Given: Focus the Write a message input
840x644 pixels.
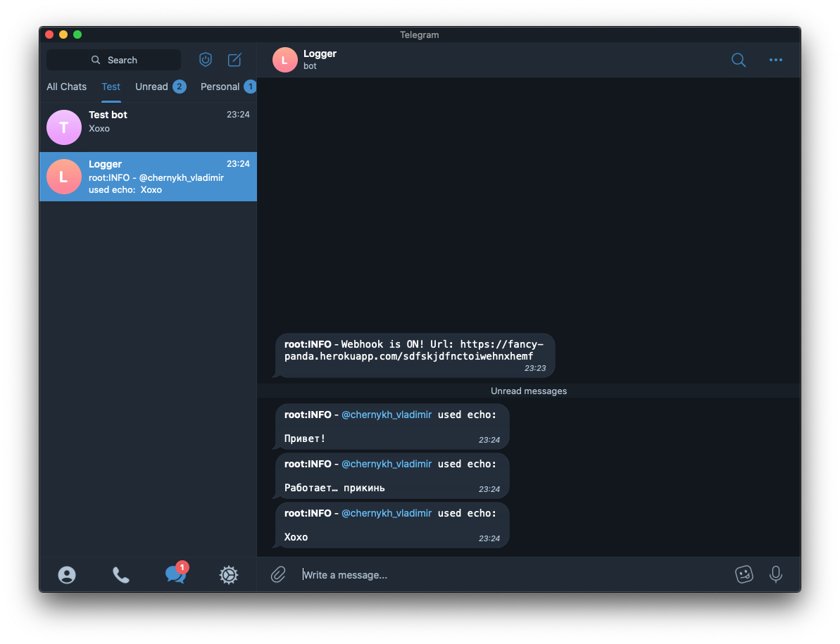Looking at the screenshot, I should point(514,575).
